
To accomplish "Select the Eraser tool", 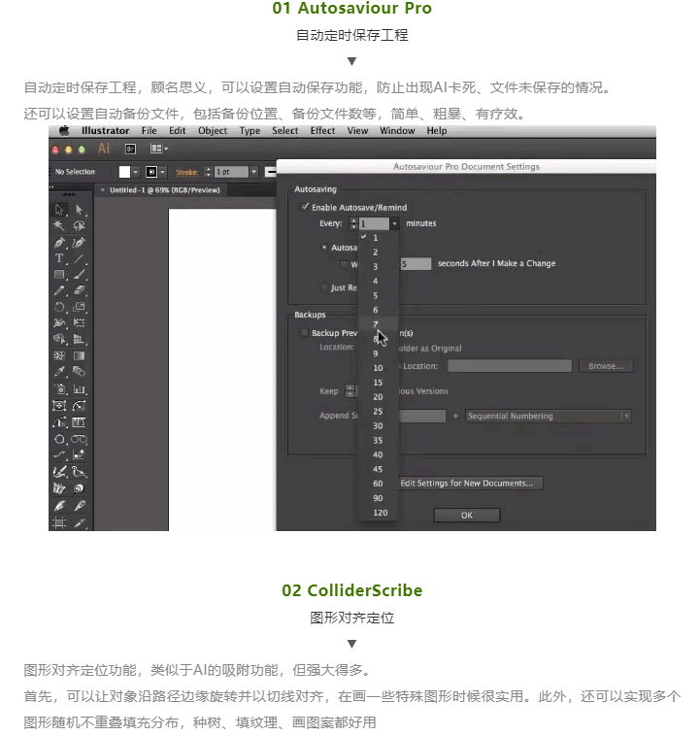I will pyautogui.click(x=79, y=290).
